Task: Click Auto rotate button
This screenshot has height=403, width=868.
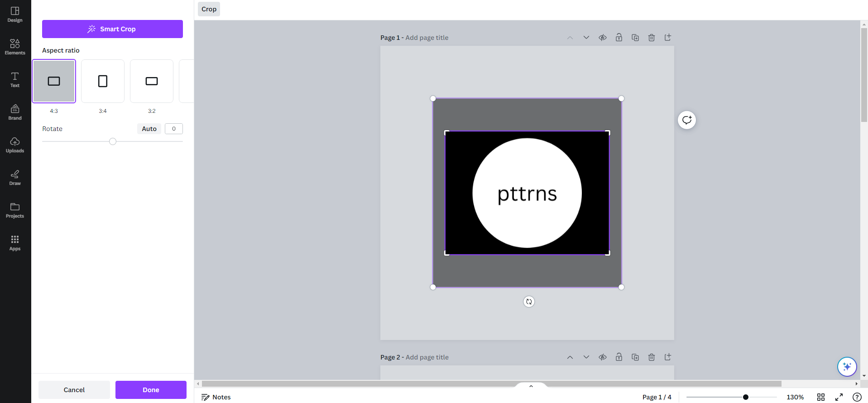Action: point(149,129)
